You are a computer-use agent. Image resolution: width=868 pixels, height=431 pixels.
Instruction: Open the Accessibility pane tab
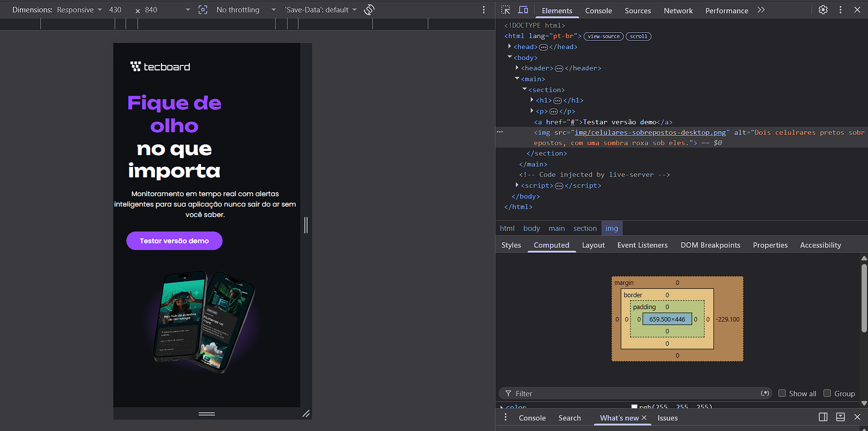click(x=820, y=245)
